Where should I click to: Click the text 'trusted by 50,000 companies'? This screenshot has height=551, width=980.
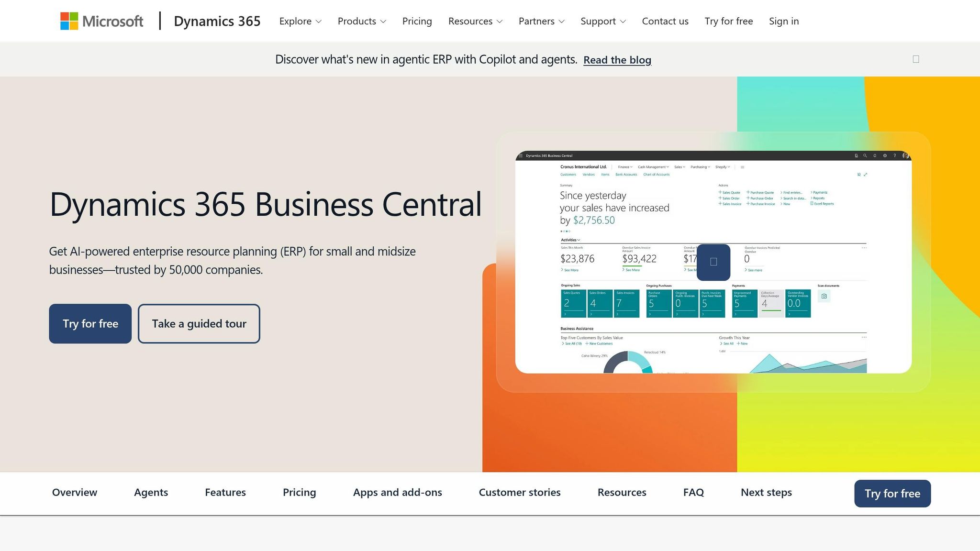(189, 270)
